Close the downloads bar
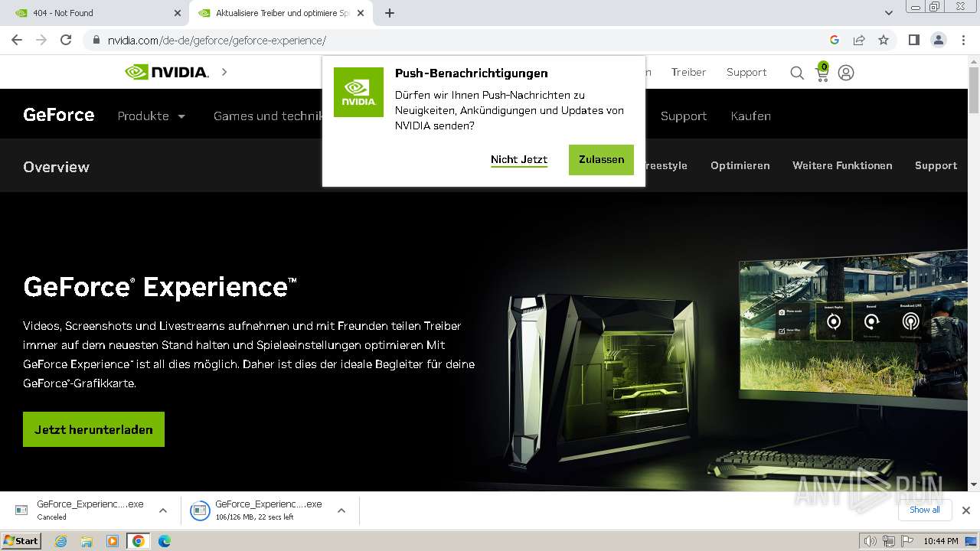The width and height of the screenshot is (980, 551). tap(966, 510)
